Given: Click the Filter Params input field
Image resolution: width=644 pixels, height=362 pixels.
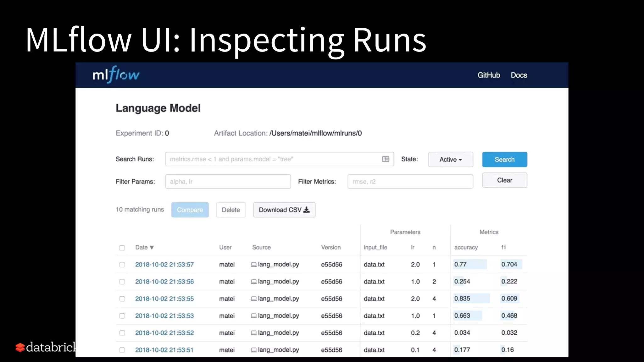Looking at the screenshot, I should pyautogui.click(x=228, y=182).
